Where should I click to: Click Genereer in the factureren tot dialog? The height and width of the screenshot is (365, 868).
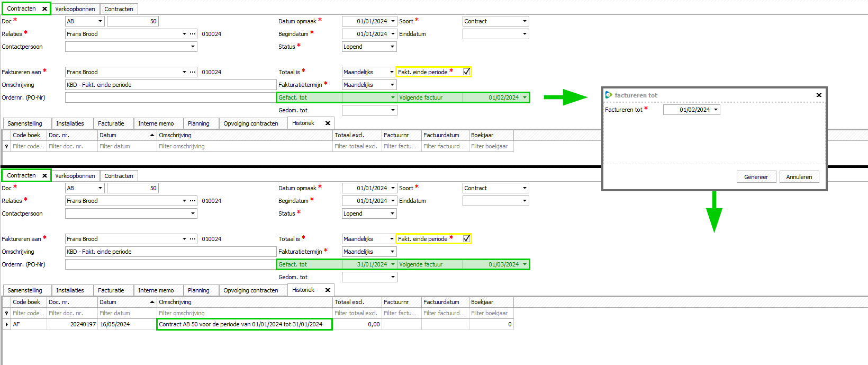click(756, 177)
